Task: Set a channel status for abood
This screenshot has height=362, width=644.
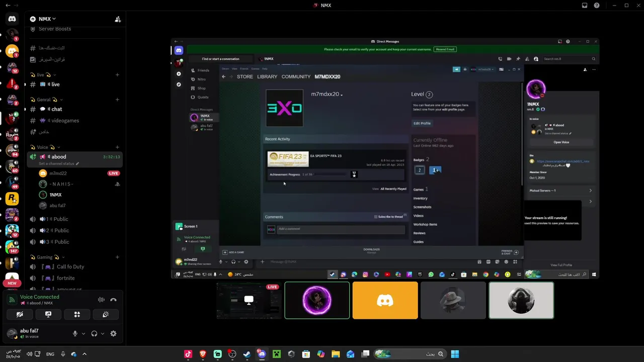Action: [59, 163]
